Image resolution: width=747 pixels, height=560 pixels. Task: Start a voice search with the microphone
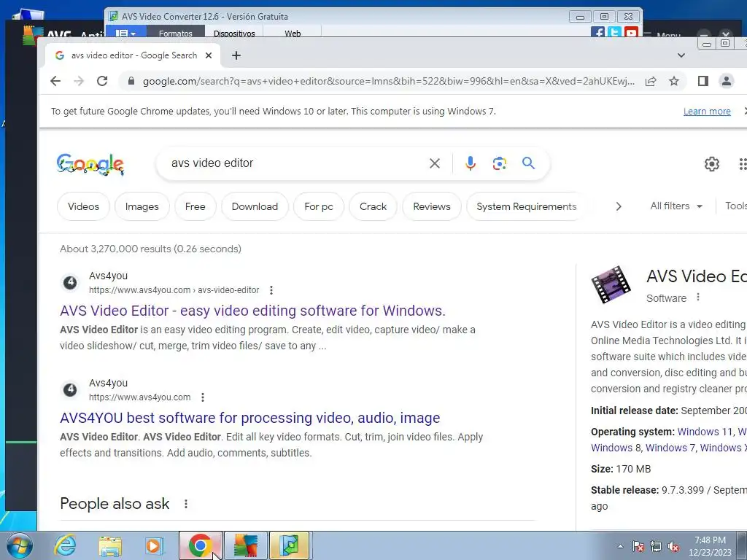click(x=471, y=163)
